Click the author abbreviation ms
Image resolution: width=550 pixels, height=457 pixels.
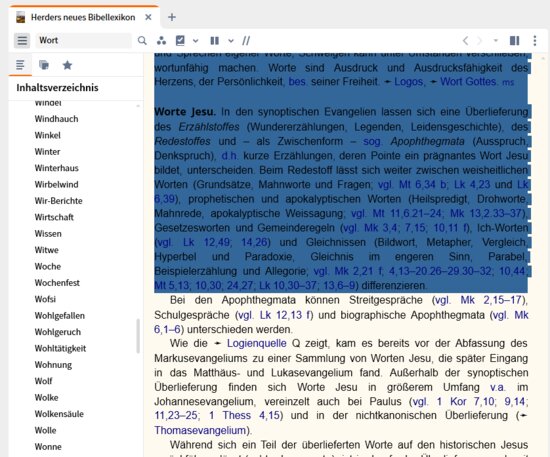[508, 82]
